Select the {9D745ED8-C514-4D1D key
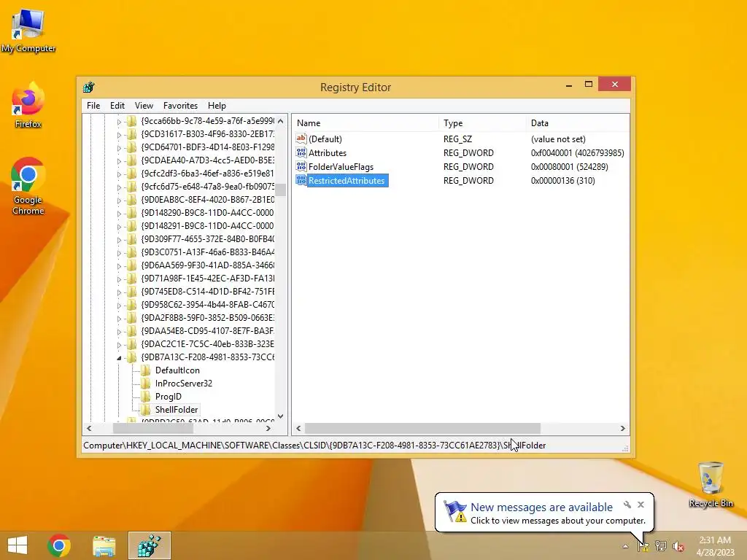The image size is (747, 560). [x=207, y=292]
